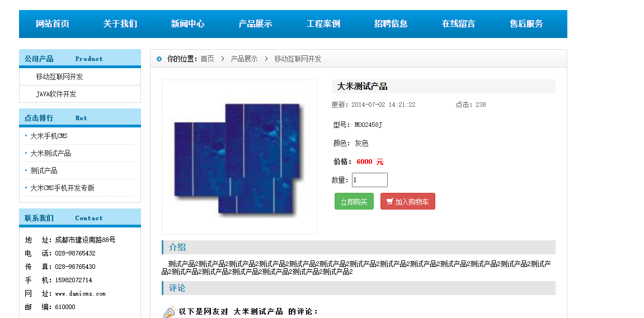Open 在线留言 navigation item
The height and width of the screenshot is (318, 644).
458,24
